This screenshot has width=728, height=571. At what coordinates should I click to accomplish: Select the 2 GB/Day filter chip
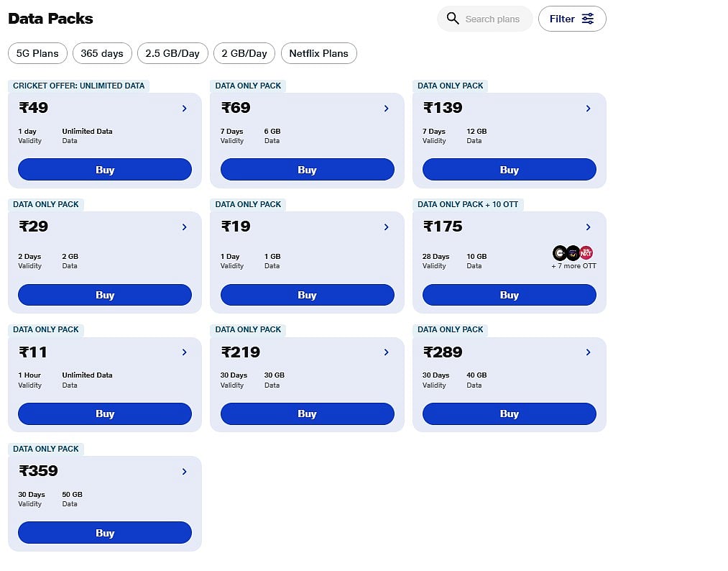click(244, 53)
